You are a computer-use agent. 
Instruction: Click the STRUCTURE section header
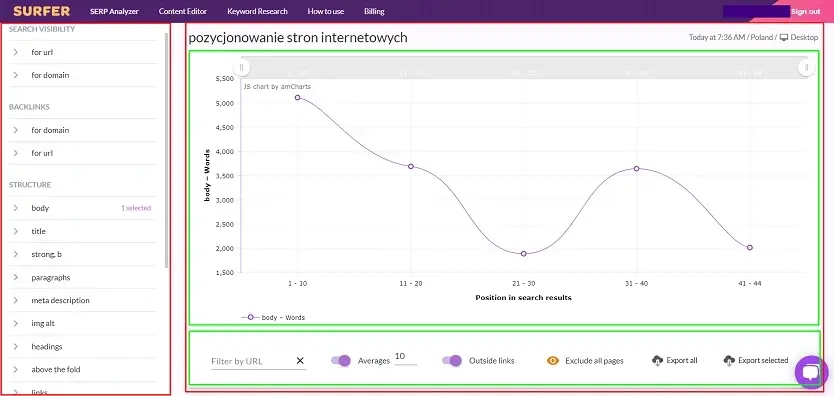[x=30, y=184]
